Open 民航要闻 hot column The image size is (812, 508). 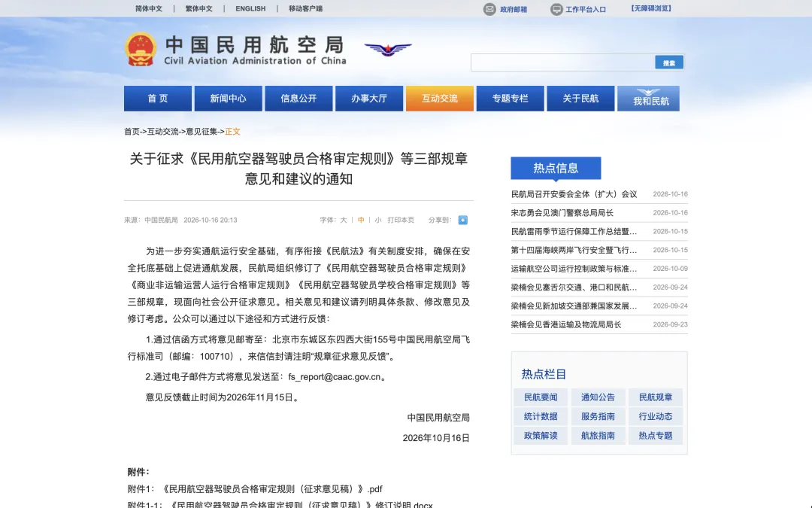click(x=541, y=397)
